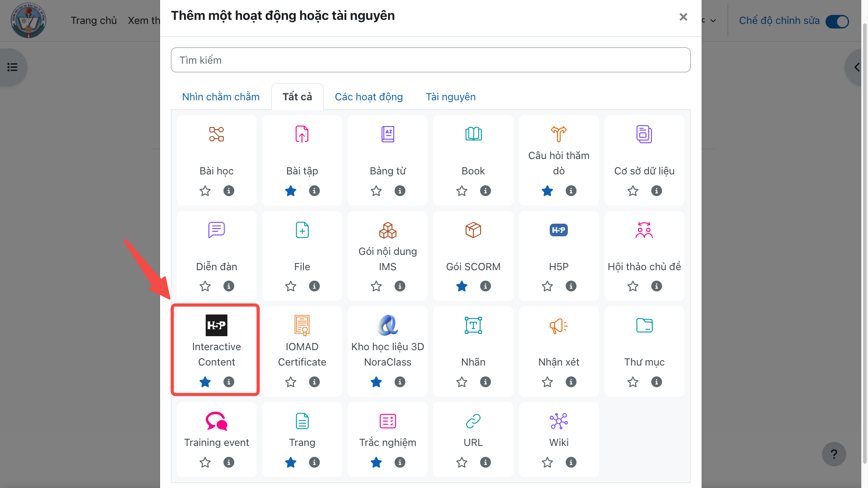Switch to Tài nguyên tab

coord(450,97)
